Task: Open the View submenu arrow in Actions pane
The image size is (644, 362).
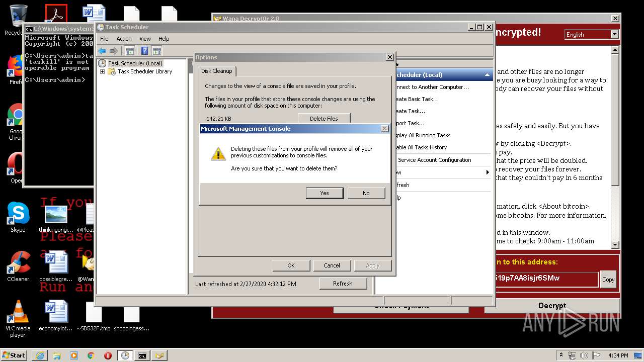Action: (x=488, y=172)
